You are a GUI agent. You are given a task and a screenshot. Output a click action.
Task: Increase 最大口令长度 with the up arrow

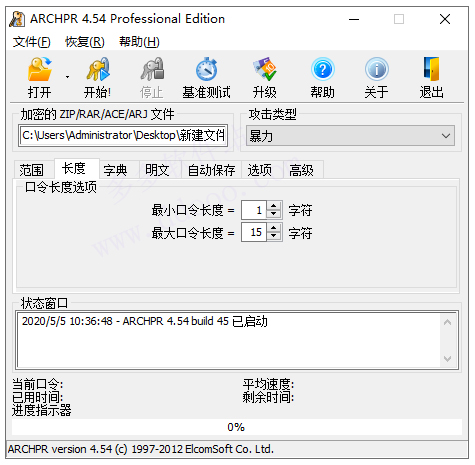point(274,228)
